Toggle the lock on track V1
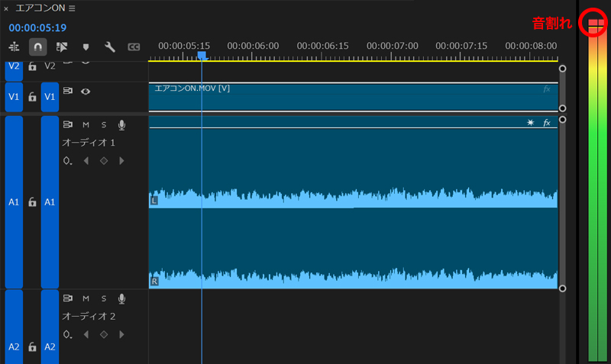 [32, 97]
